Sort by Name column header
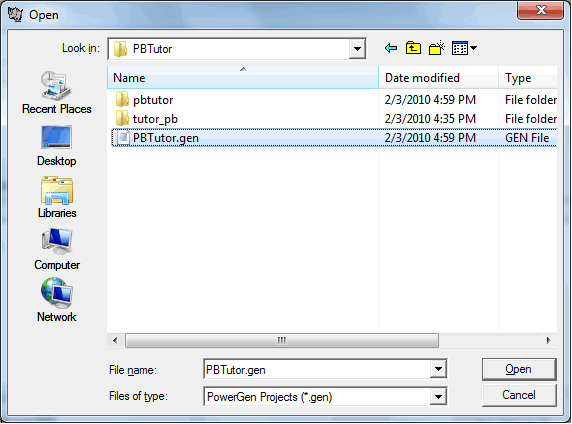Image resolution: width=572 pixels, height=424 pixels. pyautogui.click(x=243, y=77)
